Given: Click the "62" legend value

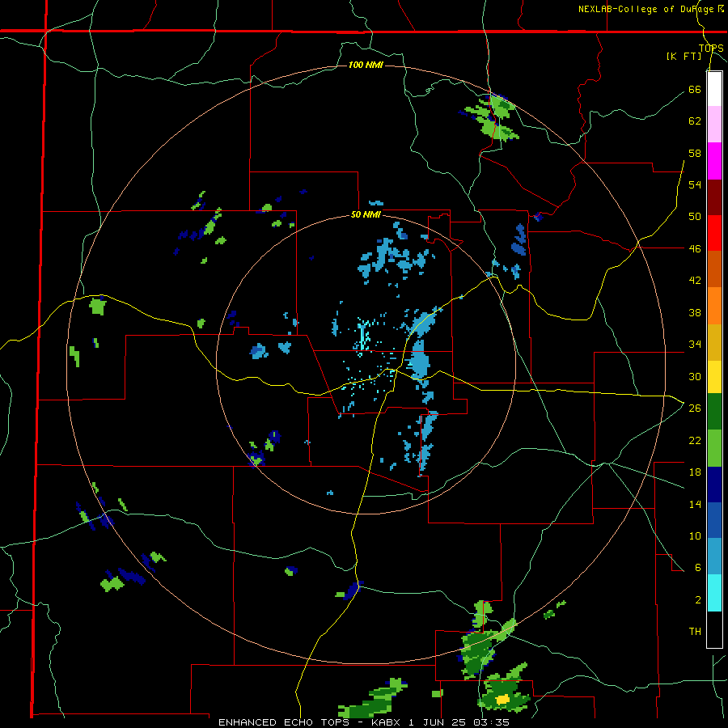Looking at the screenshot, I should pyautogui.click(x=695, y=121).
